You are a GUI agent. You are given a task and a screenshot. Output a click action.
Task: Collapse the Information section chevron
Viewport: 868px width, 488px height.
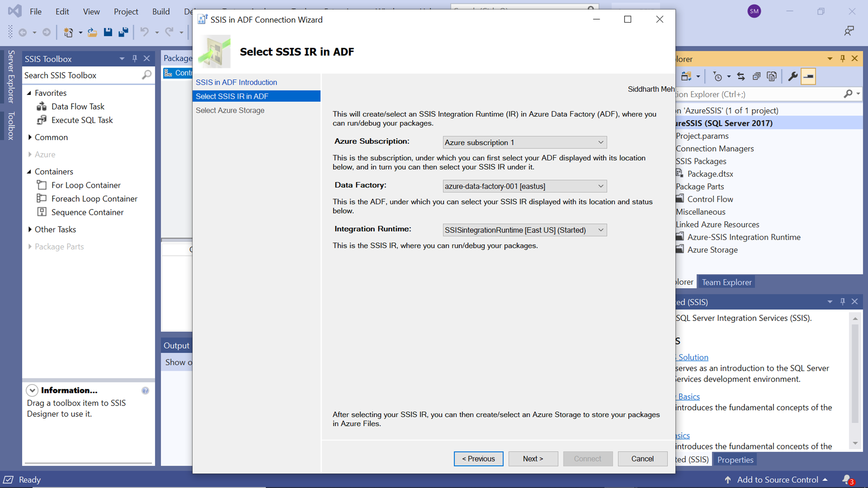(x=32, y=390)
